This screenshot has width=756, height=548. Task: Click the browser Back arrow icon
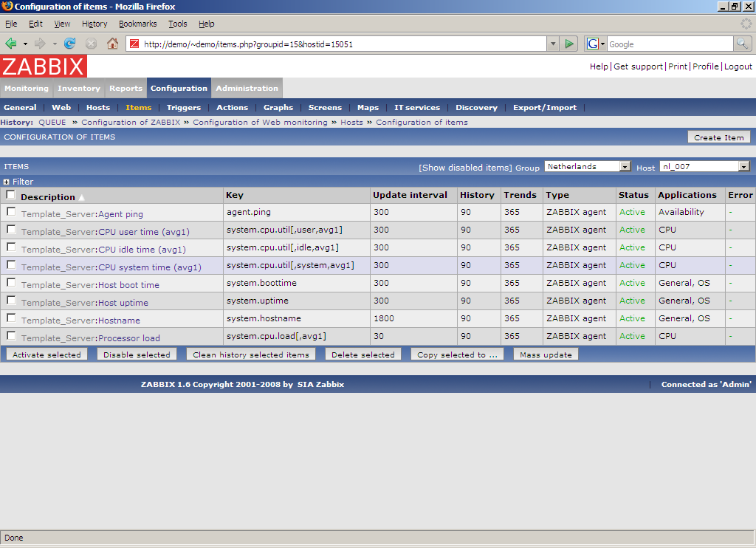pyautogui.click(x=10, y=44)
